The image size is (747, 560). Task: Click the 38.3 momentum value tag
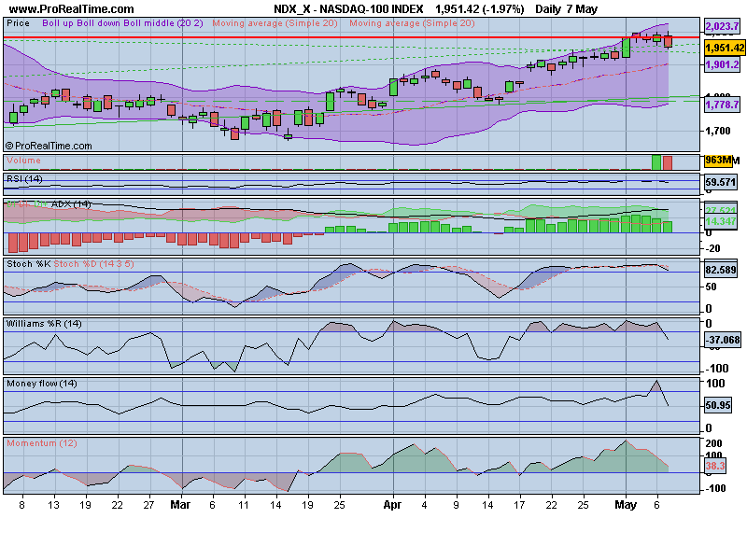point(715,466)
